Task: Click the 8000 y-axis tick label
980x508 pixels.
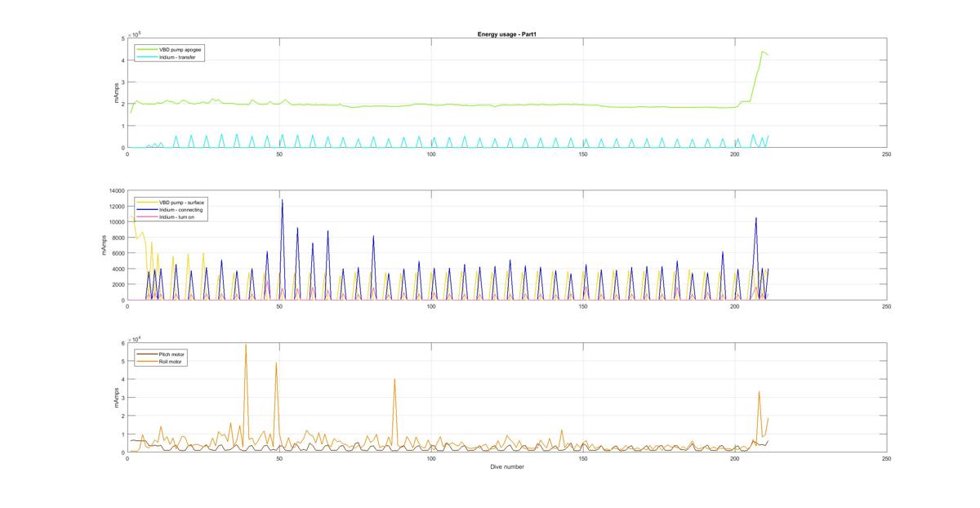Action: 117,238
